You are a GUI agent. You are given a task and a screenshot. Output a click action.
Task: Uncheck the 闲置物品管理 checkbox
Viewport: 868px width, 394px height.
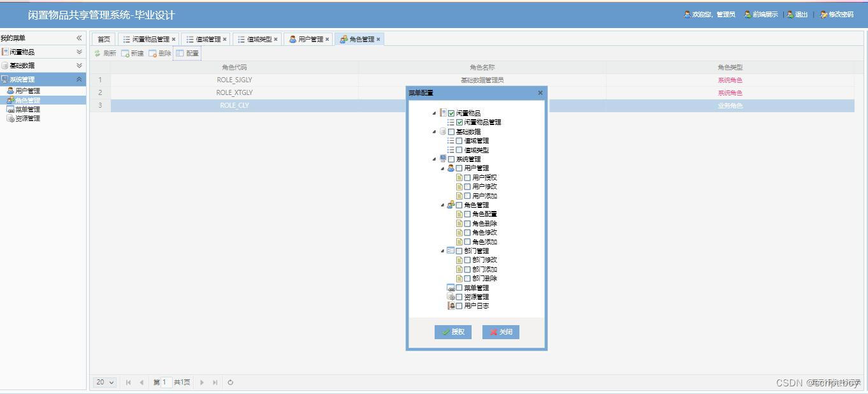459,122
